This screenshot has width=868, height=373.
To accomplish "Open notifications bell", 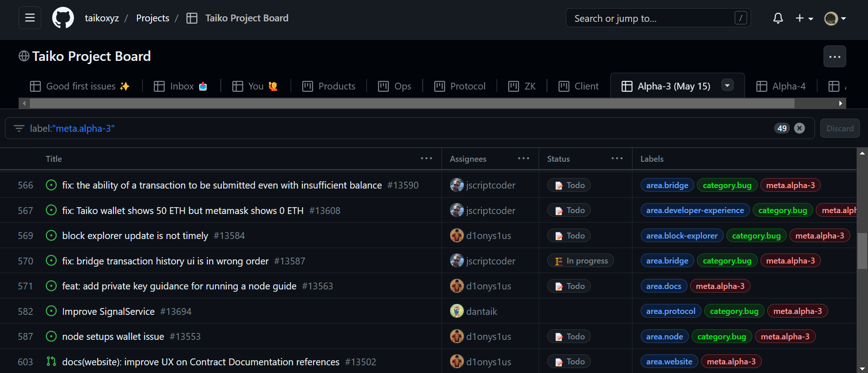I will click(x=778, y=18).
